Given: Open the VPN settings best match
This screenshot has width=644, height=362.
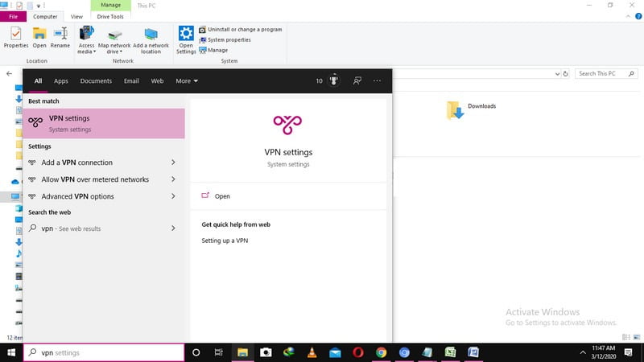Looking at the screenshot, I should pyautogui.click(x=104, y=123).
